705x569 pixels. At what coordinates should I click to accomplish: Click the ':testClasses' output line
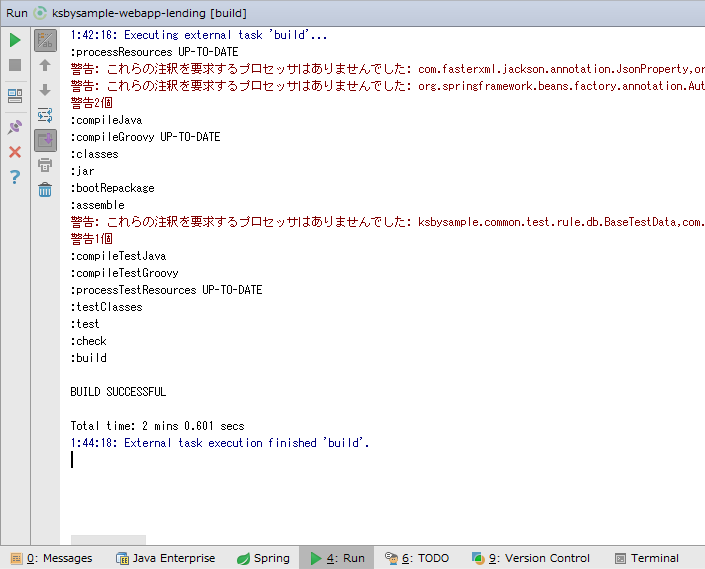[x=106, y=307]
